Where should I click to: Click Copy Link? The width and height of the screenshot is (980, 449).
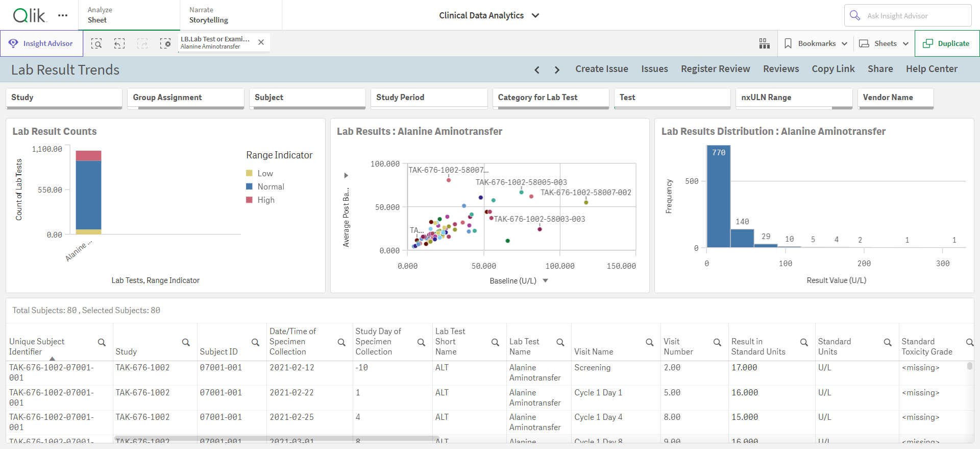pyautogui.click(x=833, y=69)
